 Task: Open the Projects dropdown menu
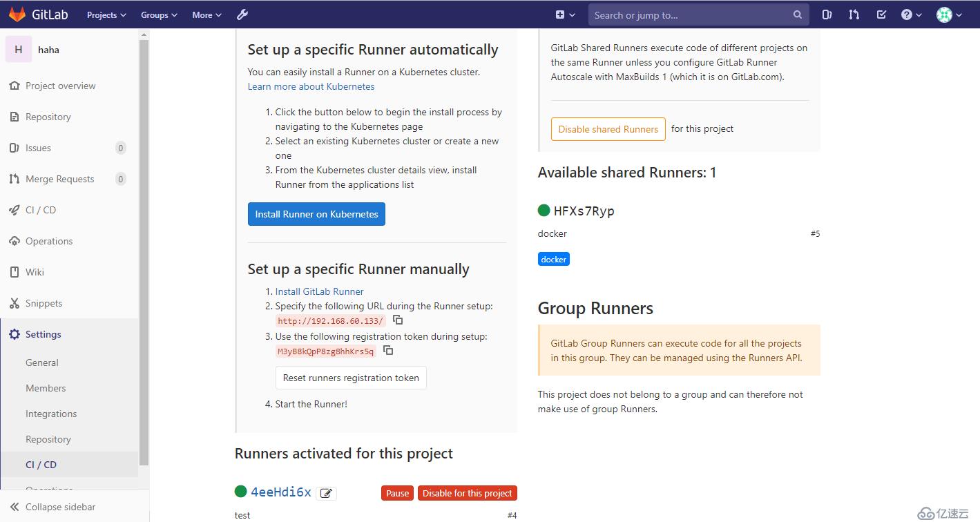coord(106,14)
